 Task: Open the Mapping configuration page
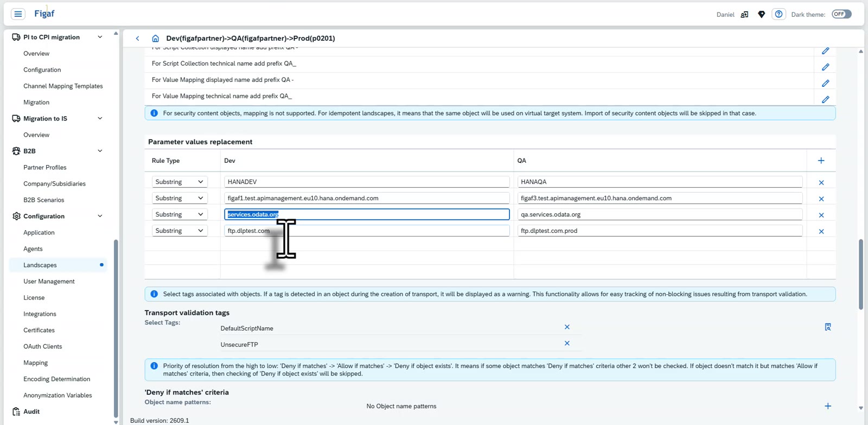pos(36,363)
